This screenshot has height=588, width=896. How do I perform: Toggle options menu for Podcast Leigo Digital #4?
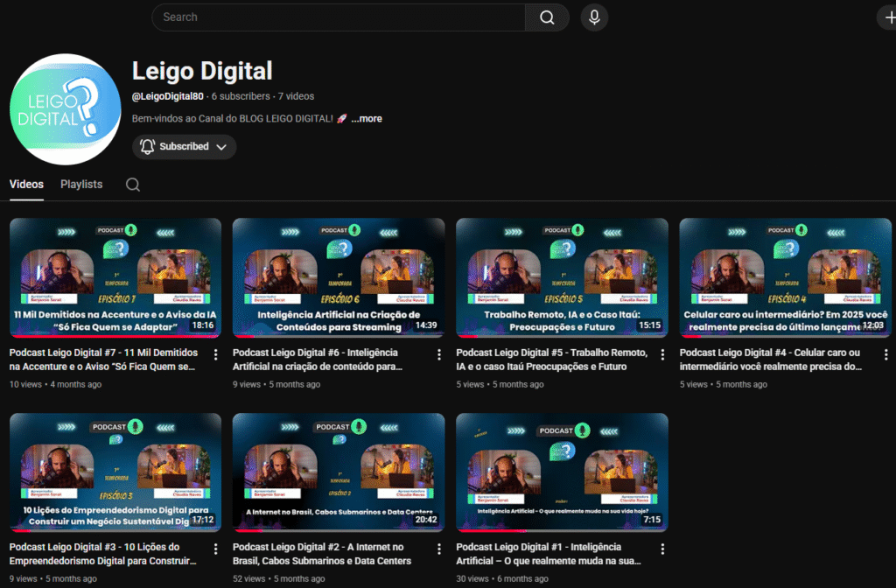(886, 354)
